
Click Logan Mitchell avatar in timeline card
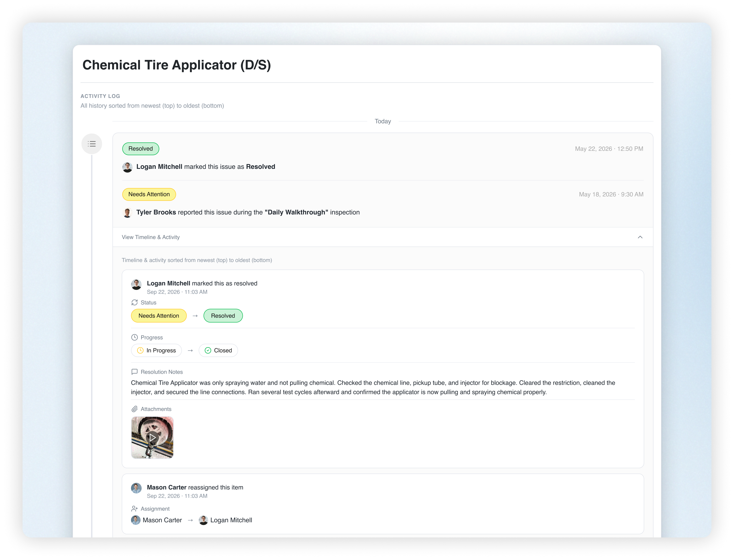pos(136,284)
